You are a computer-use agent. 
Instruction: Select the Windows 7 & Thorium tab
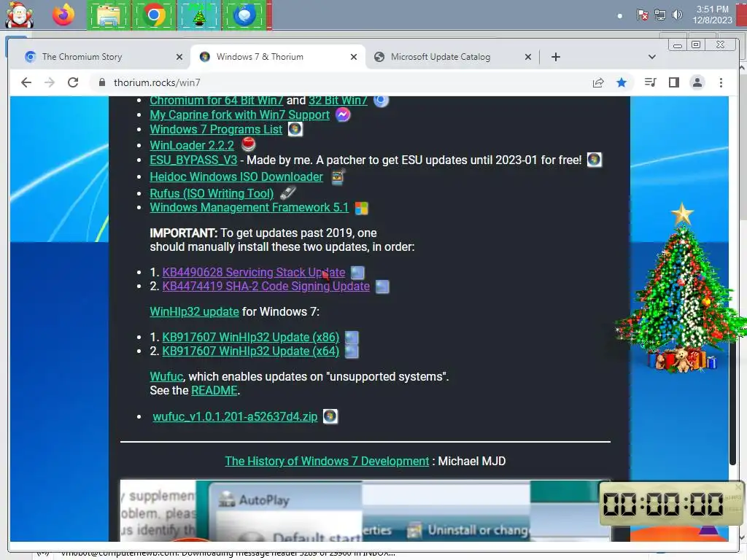coord(278,57)
